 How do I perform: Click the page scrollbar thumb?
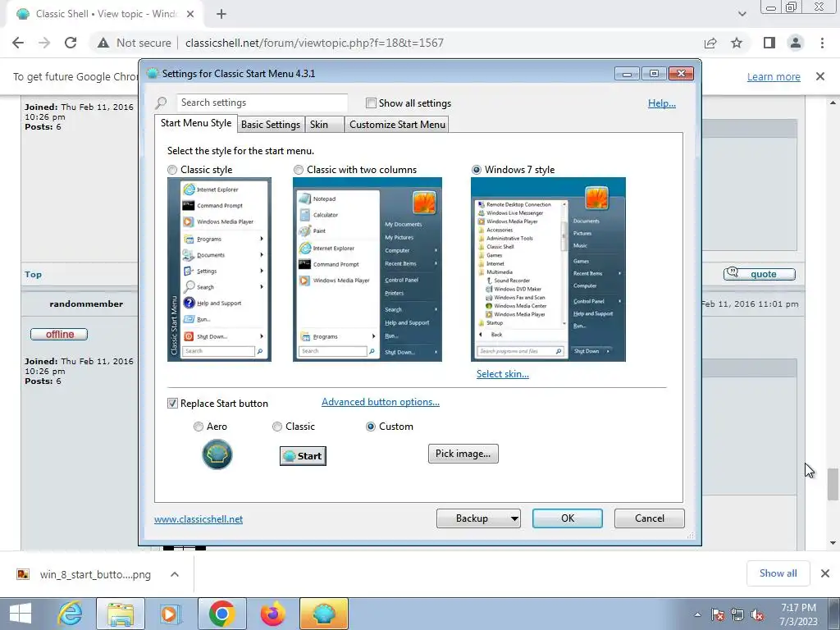(833, 484)
